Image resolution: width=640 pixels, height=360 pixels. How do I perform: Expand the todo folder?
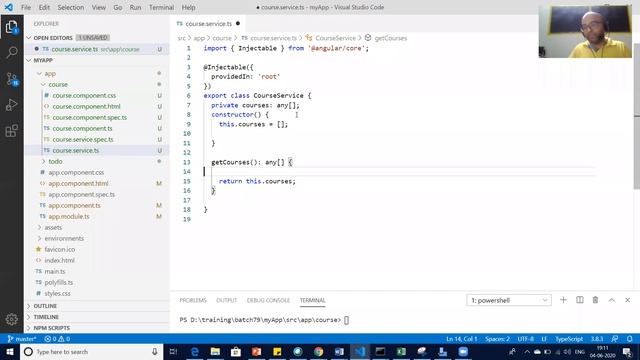point(43,161)
